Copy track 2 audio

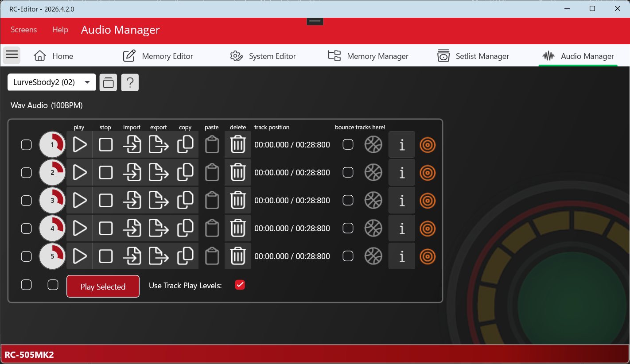(x=185, y=172)
